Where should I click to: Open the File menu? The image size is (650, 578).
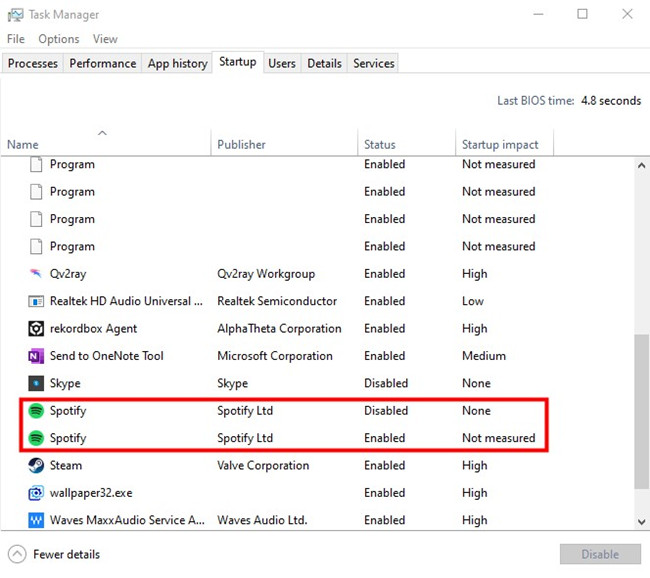pyautogui.click(x=16, y=39)
